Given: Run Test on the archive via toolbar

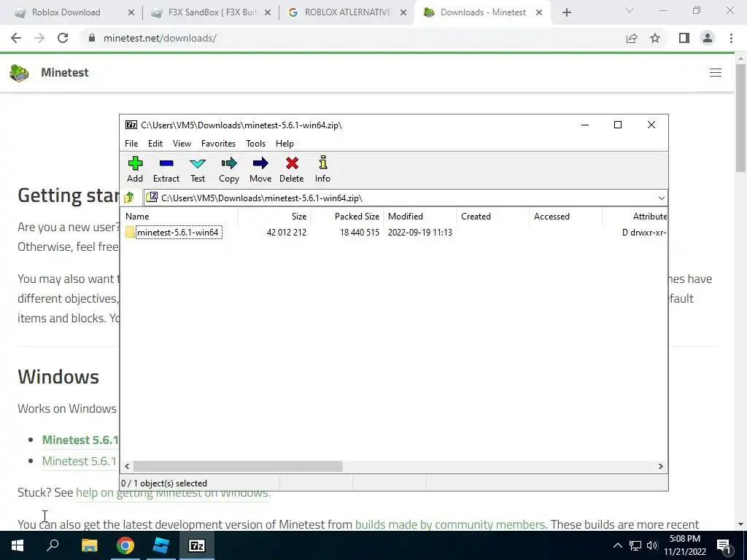Looking at the screenshot, I should pos(198,169).
